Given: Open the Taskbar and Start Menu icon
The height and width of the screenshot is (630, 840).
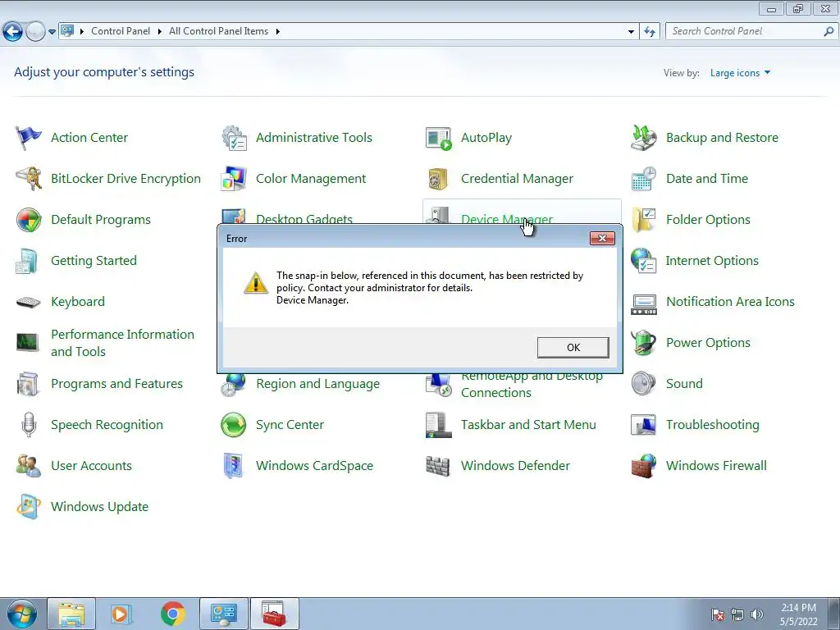Looking at the screenshot, I should coord(438,425).
